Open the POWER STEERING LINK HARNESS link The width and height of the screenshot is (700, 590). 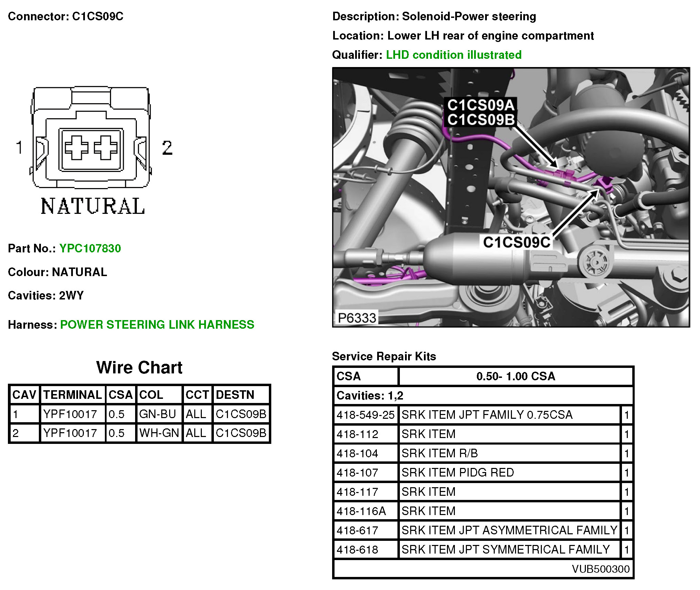pyautogui.click(x=157, y=325)
